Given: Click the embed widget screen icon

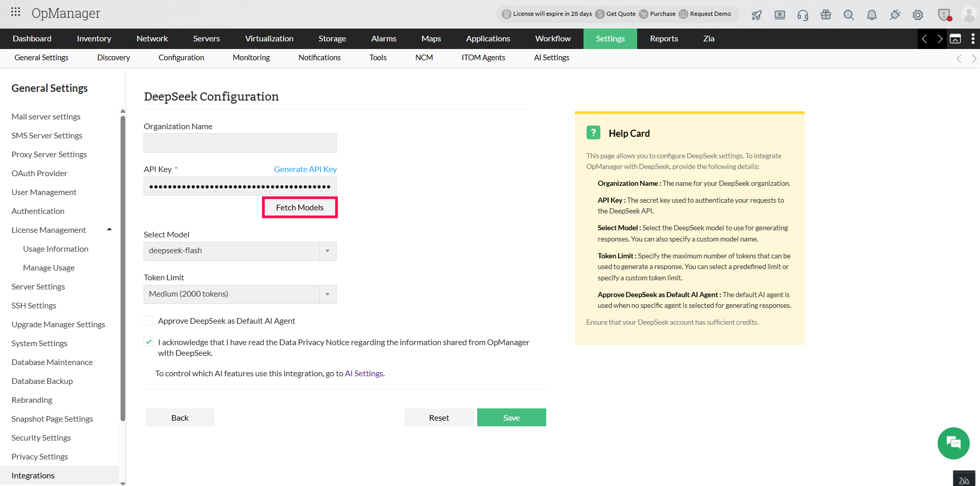Looking at the screenshot, I should 955,39.
